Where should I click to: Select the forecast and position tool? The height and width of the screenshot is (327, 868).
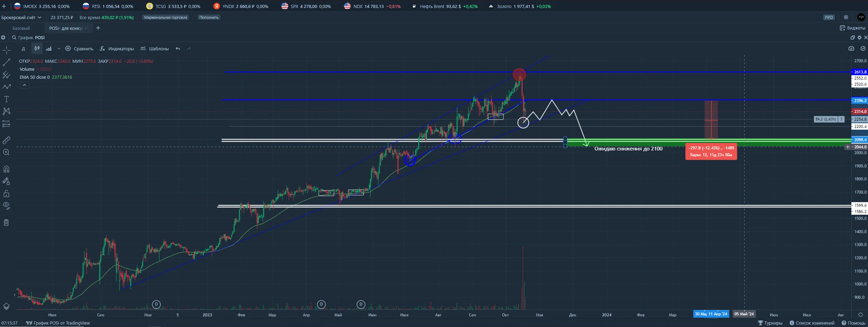tap(6, 124)
